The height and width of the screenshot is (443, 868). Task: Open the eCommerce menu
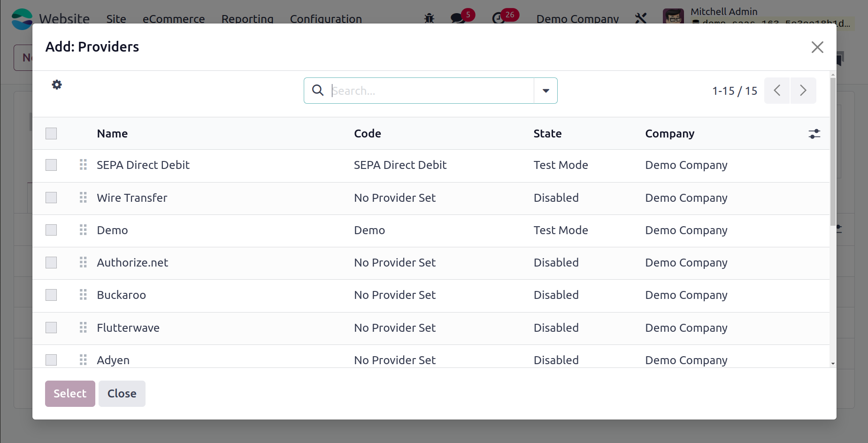174,19
